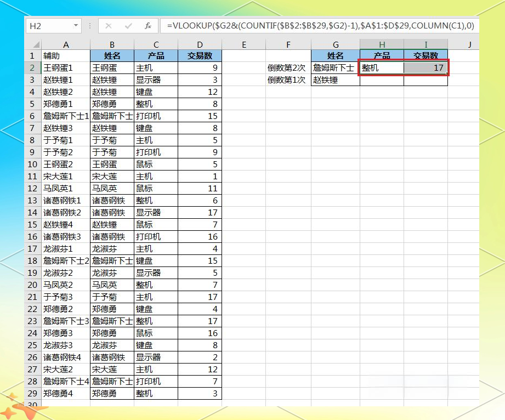Click cell A23 with 詹姆斯下士3
The image size is (505, 420).
click(66, 321)
